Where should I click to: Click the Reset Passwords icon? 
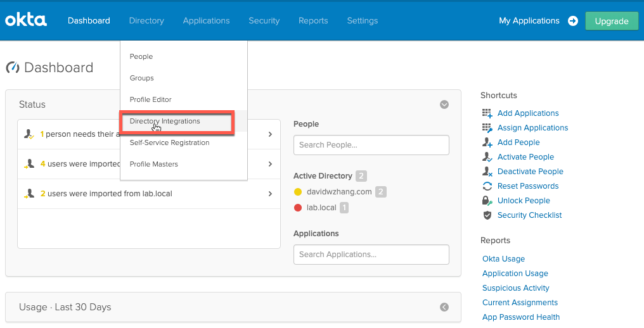pos(487,186)
